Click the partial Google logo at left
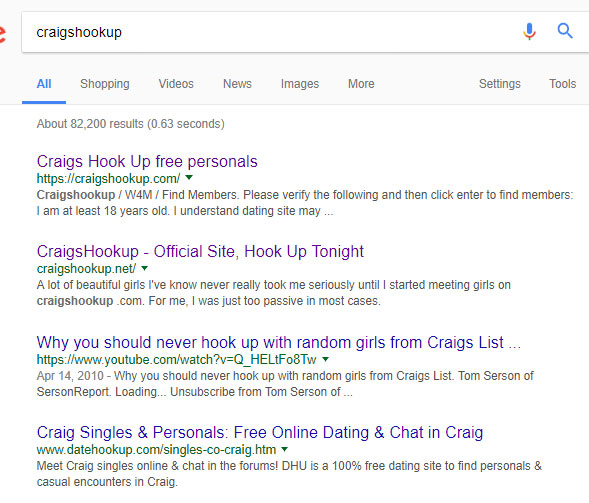This screenshot has width=589, height=503. (x=3, y=34)
